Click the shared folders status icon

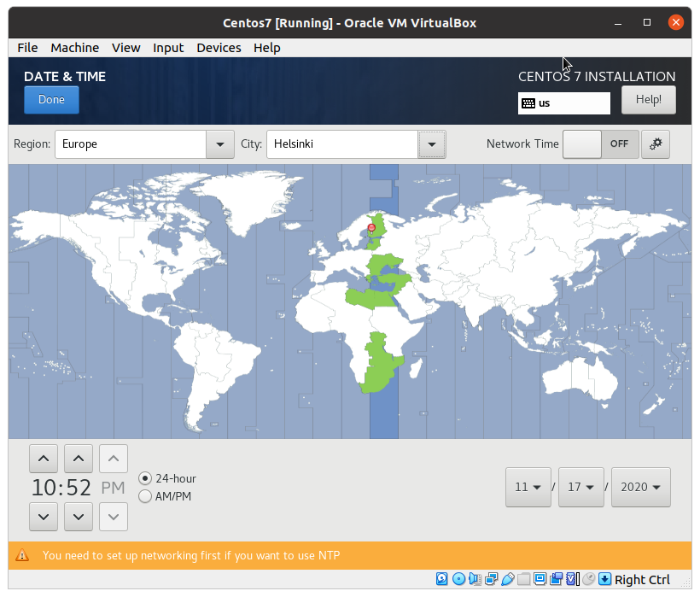pos(523,579)
